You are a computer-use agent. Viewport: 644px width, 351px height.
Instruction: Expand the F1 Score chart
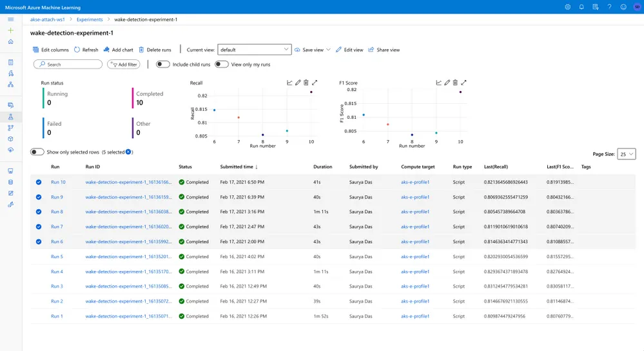[x=463, y=83]
